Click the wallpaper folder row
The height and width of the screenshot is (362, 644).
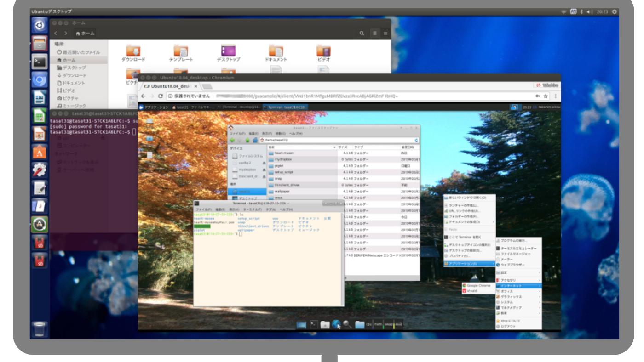tap(344, 191)
